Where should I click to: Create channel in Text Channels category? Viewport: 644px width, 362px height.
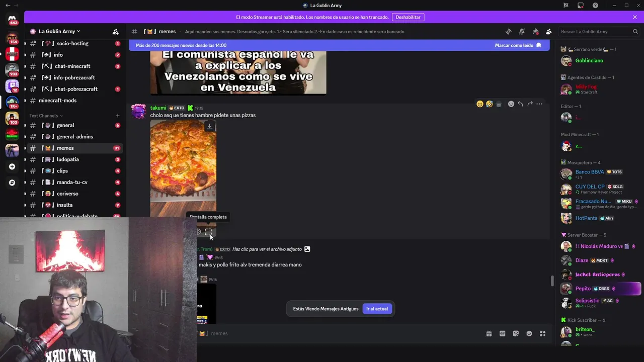(x=118, y=116)
